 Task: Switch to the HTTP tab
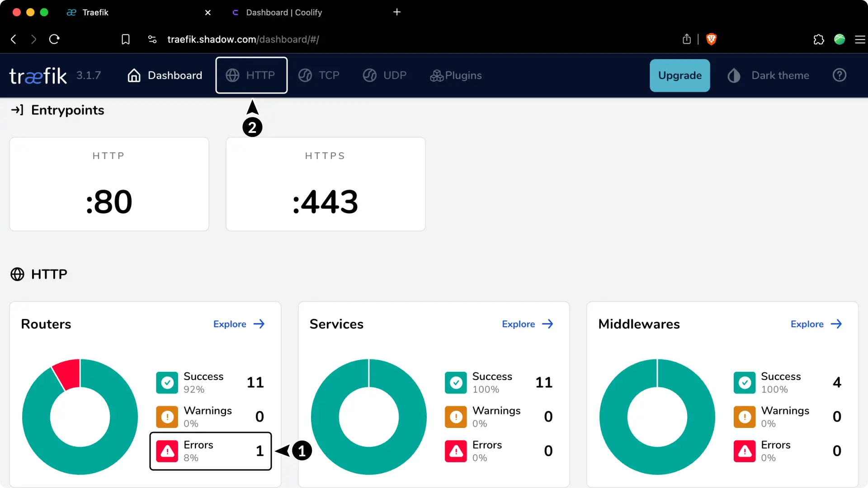tap(251, 75)
